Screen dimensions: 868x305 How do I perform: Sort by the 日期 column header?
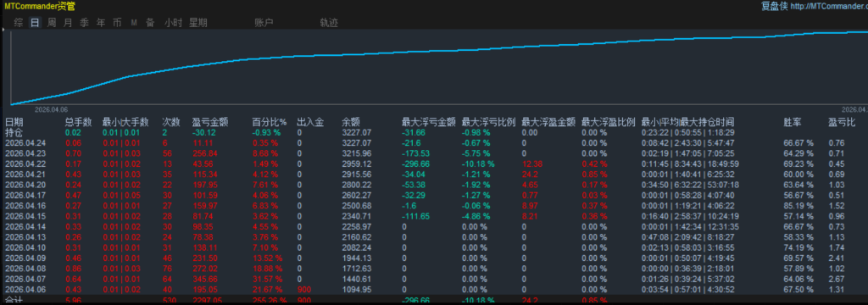(14, 122)
